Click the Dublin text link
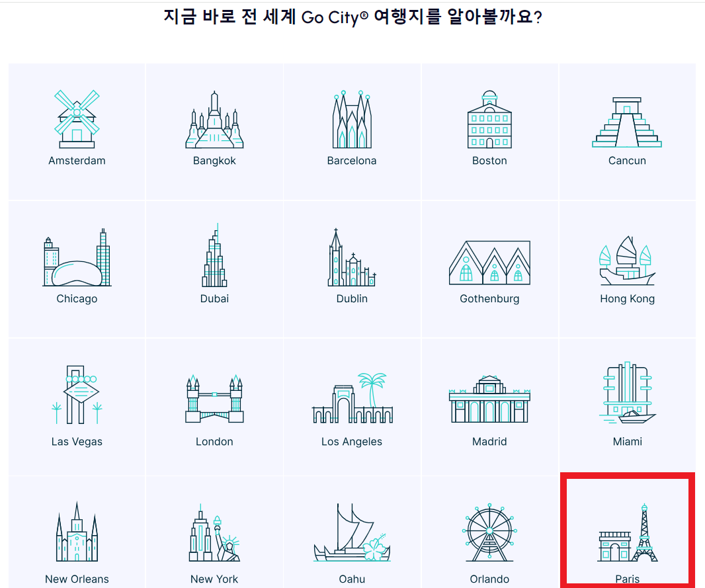The height and width of the screenshot is (588, 705). tap(352, 299)
